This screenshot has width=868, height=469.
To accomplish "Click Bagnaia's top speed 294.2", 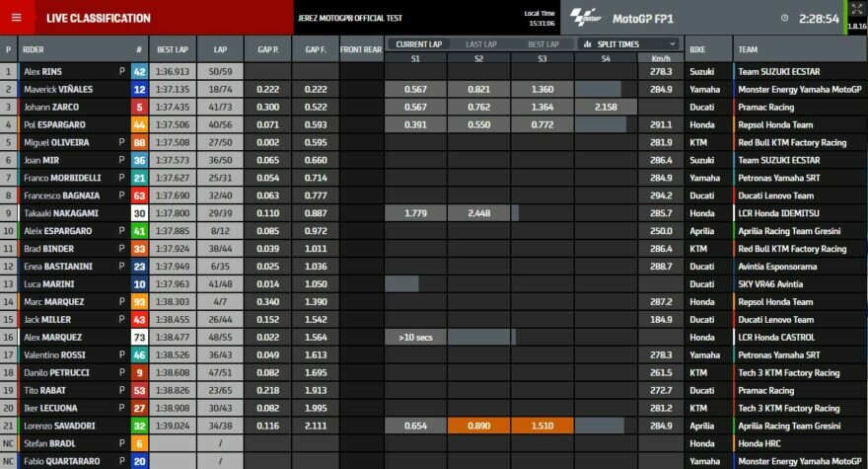I will pyautogui.click(x=661, y=195).
